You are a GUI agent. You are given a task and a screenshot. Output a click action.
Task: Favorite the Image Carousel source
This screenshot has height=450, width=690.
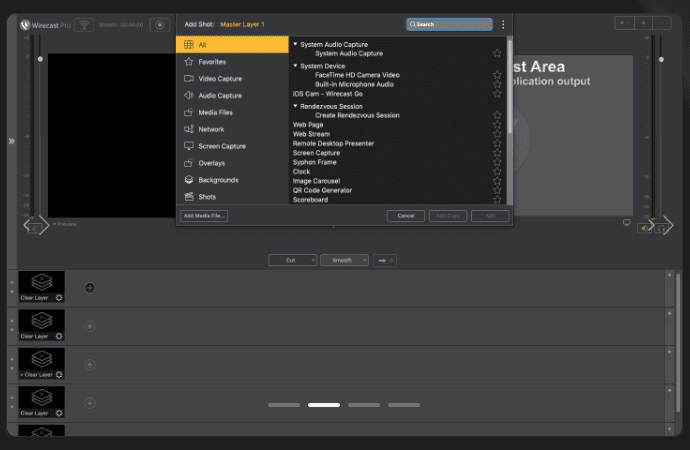(x=497, y=181)
